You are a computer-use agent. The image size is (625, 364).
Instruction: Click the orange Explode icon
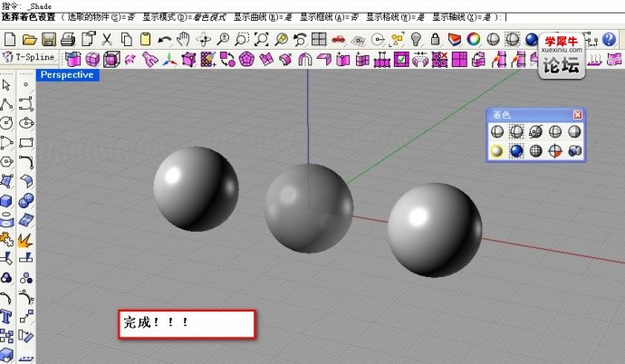26,239
